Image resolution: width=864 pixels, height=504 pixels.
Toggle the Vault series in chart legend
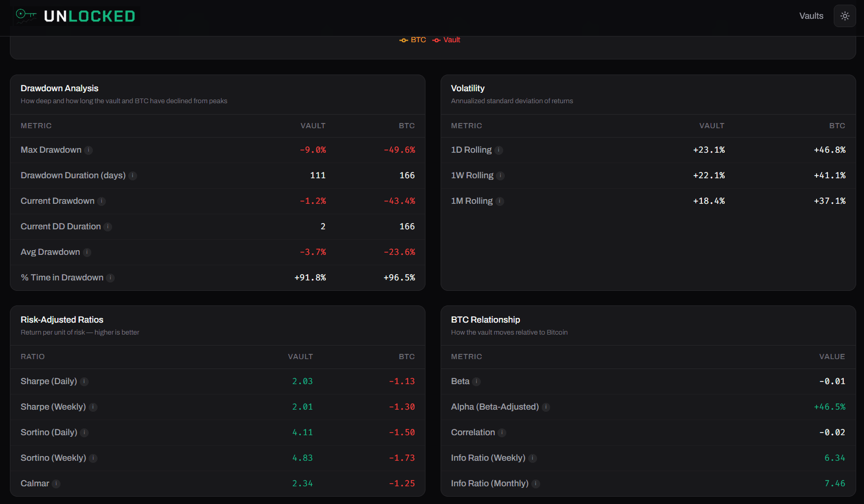pyautogui.click(x=447, y=40)
